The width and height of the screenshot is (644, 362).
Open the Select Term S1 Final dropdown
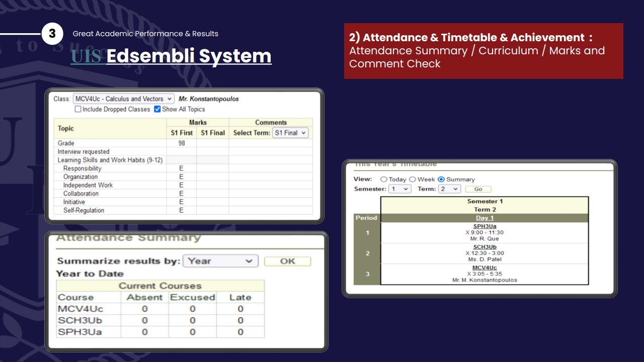tap(290, 133)
